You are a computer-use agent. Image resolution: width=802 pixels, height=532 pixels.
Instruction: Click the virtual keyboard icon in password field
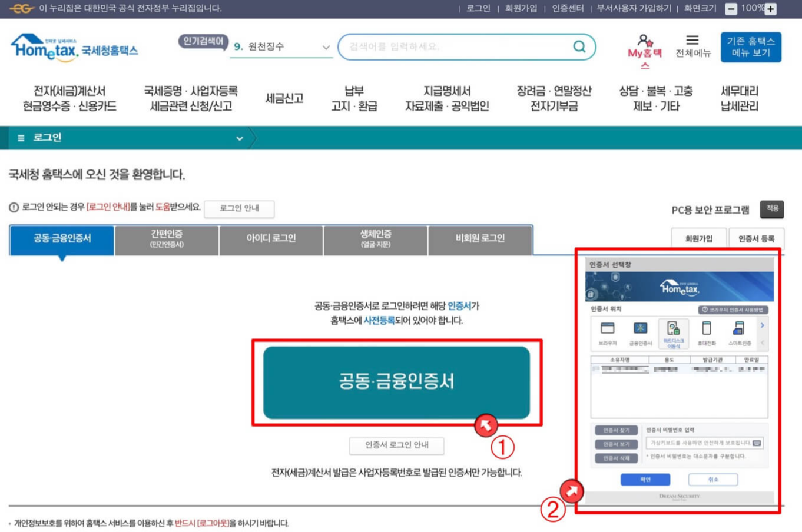pyautogui.click(x=757, y=443)
